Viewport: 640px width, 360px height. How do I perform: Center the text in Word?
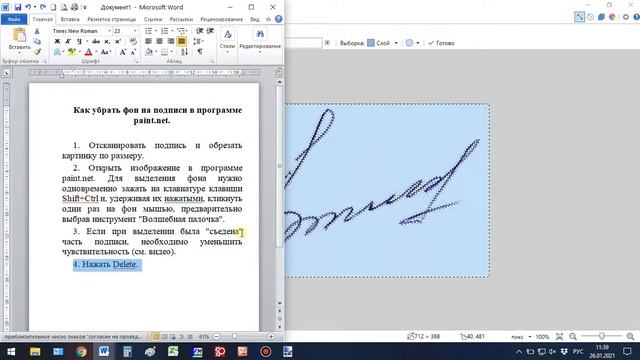160,41
